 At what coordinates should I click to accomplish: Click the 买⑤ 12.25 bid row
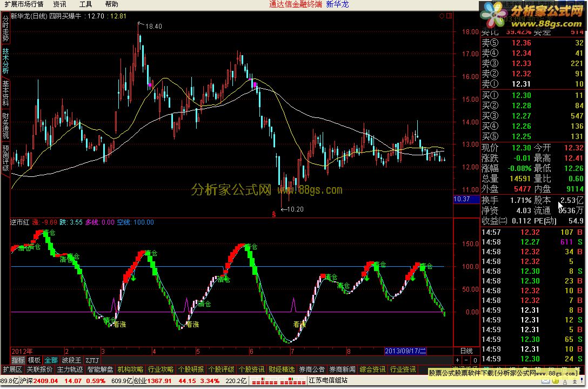532,137
